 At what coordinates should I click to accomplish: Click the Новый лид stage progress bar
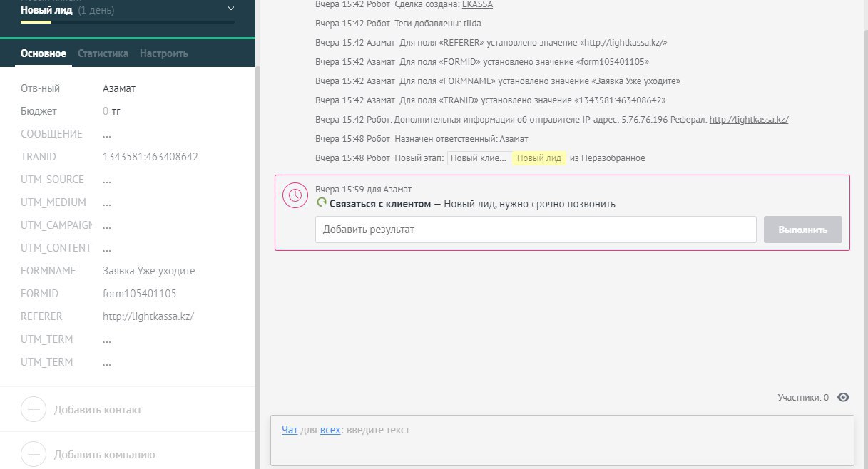128,22
